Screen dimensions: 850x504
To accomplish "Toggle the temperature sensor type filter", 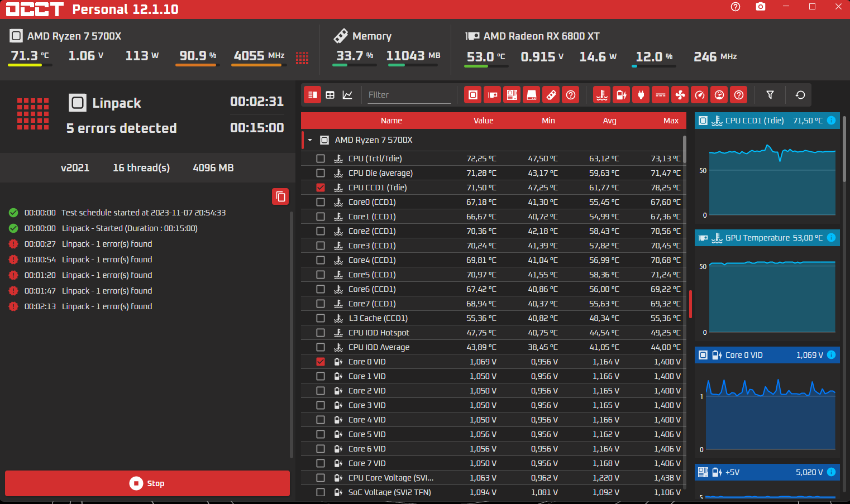I will 602,95.
